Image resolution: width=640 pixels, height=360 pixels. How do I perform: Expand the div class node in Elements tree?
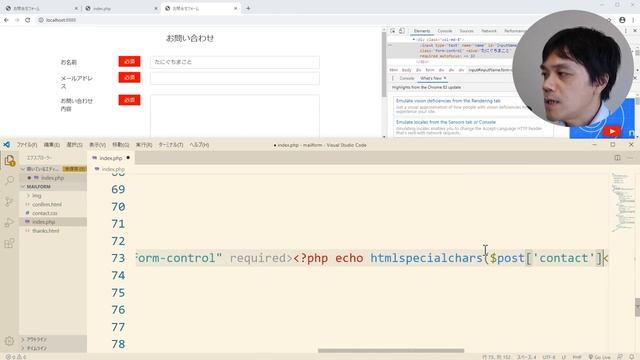(x=414, y=40)
